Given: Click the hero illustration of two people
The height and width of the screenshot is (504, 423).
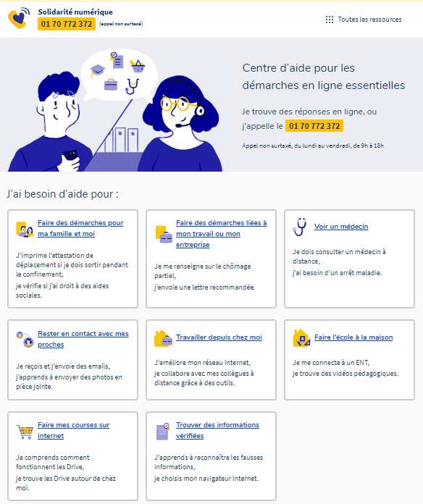Looking at the screenshot, I should (x=115, y=110).
